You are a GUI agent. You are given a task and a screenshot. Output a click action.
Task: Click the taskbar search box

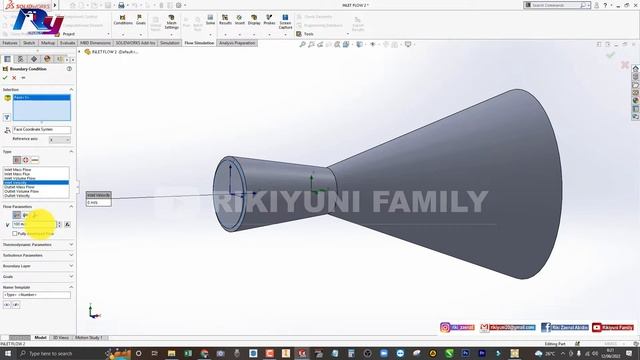click(61, 353)
